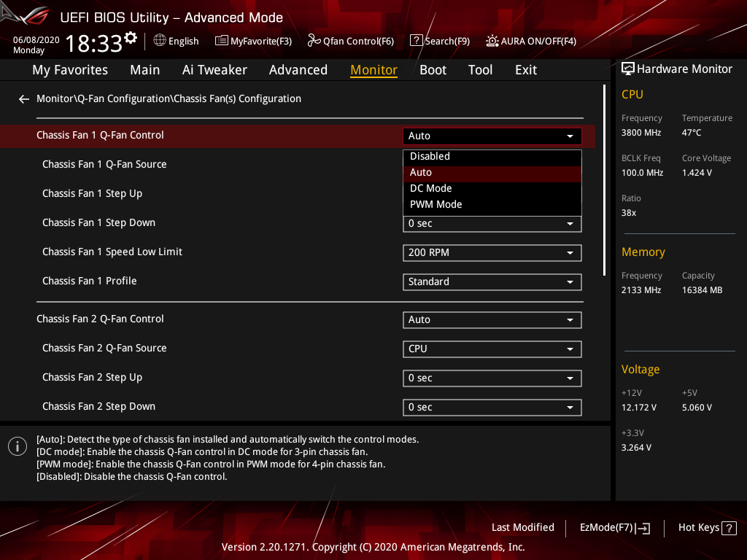Click +3.3V reading 3.264 V

coord(636,448)
